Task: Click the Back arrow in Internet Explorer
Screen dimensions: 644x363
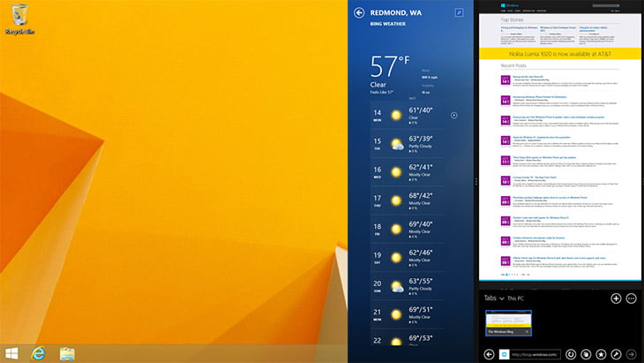Action: tap(489, 354)
